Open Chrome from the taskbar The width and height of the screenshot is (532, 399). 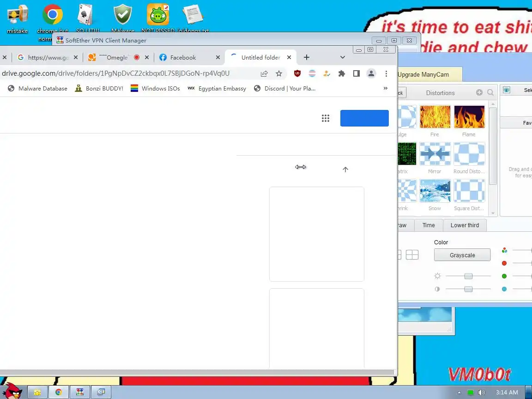pyautogui.click(x=58, y=392)
